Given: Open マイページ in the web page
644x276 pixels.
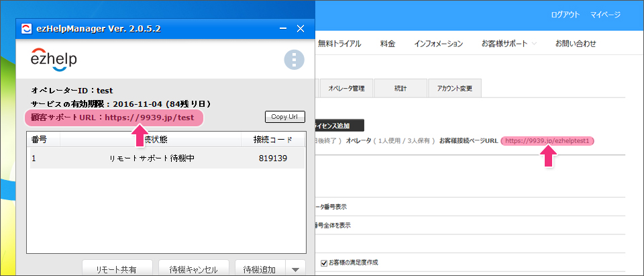Looking at the screenshot, I should pyautogui.click(x=605, y=15).
